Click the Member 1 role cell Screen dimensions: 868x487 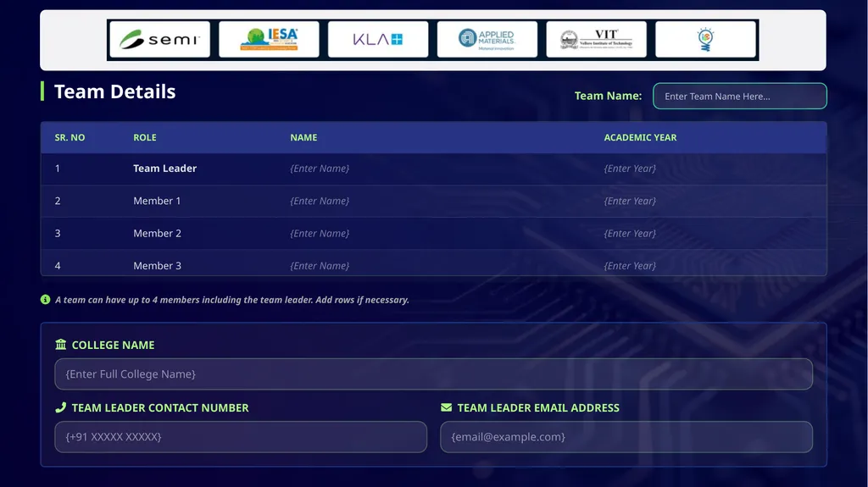point(157,201)
